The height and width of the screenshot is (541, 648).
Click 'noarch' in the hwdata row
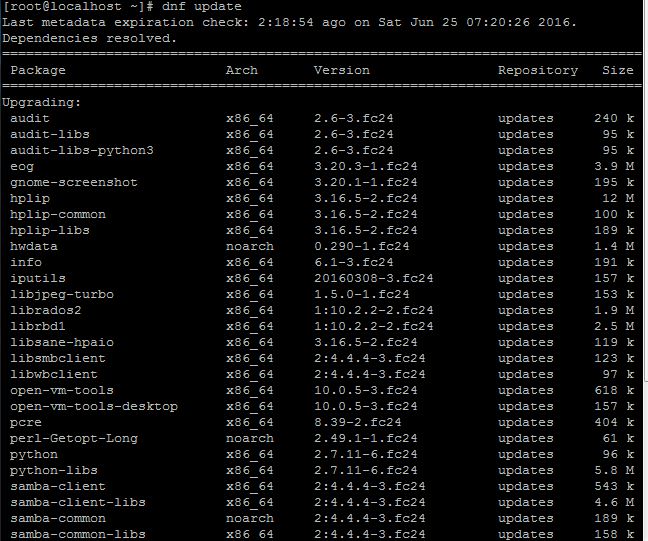click(x=250, y=246)
